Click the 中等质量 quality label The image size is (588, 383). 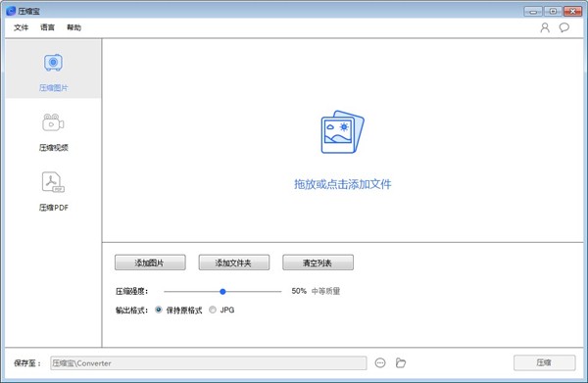pos(325,291)
